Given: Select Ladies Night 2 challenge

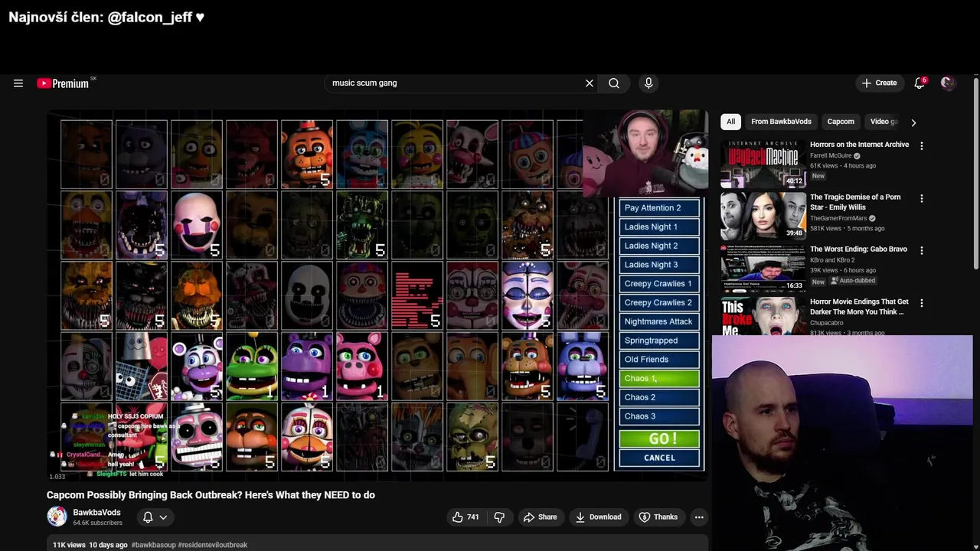Looking at the screenshot, I should click(659, 246).
